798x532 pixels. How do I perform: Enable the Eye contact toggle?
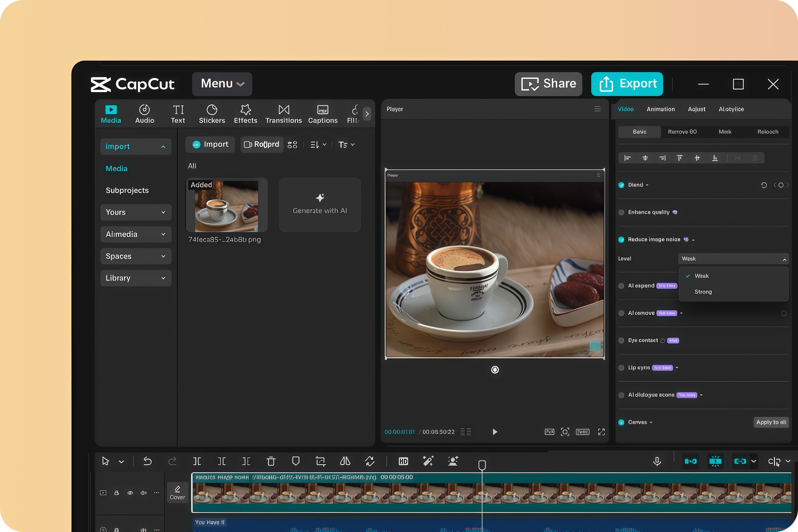[621, 340]
